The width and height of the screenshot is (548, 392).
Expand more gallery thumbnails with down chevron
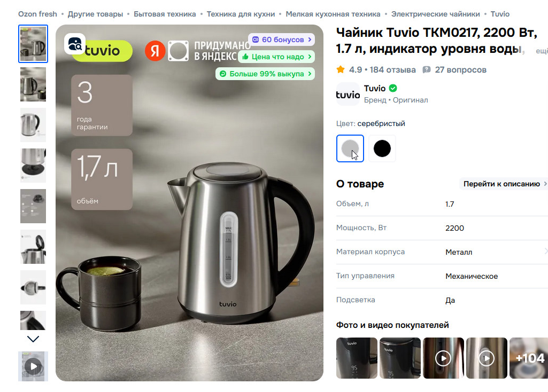(x=33, y=339)
